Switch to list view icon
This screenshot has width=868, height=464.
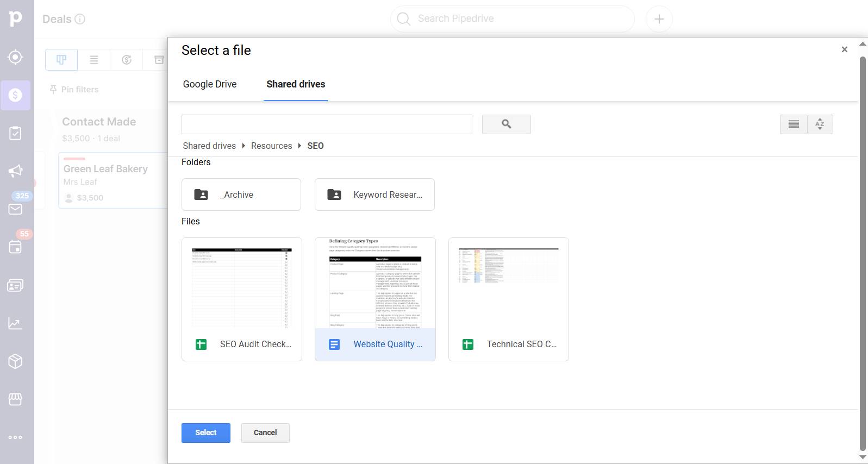click(x=94, y=60)
